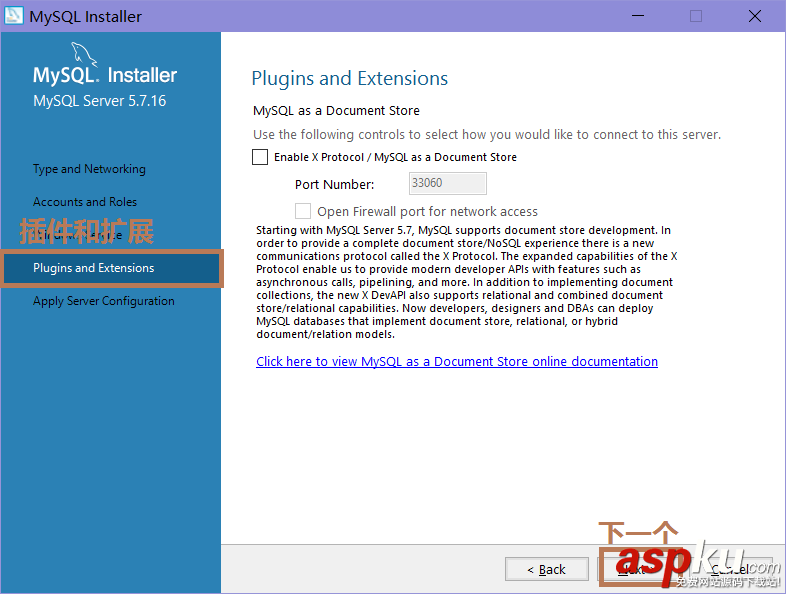Select the Type and Networking step
This screenshot has width=786, height=594.
(89, 169)
